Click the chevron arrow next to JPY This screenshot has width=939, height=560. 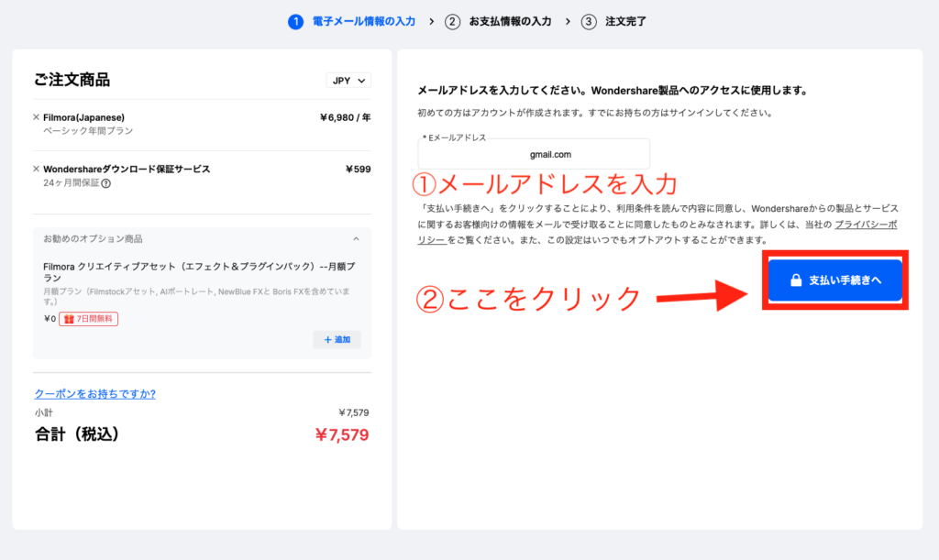[x=361, y=80]
